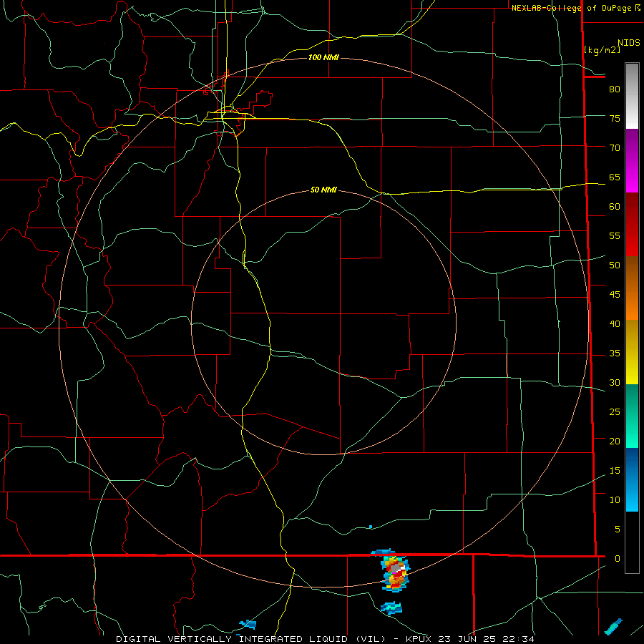Select the purple-magenta segment of the color bar
644x644 pixels.
tap(632, 161)
